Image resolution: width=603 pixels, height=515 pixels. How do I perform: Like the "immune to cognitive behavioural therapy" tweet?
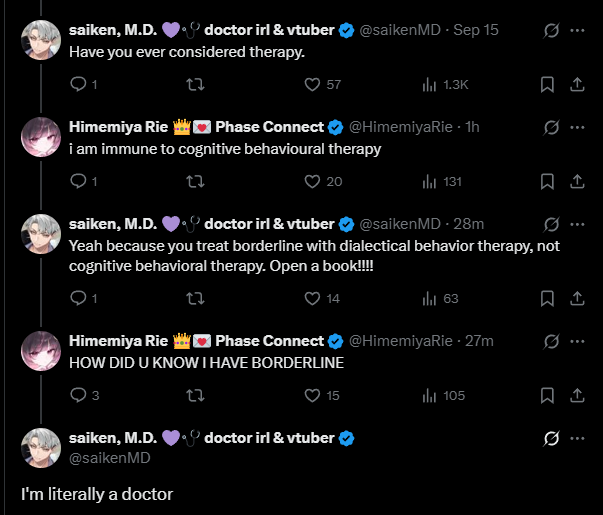(x=311, y=181)
